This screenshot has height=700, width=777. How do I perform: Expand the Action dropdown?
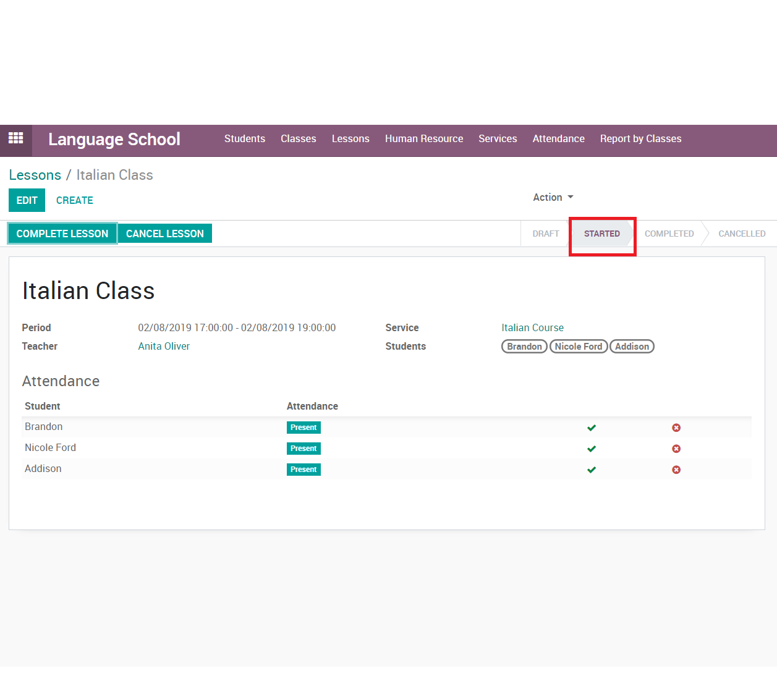553,197
